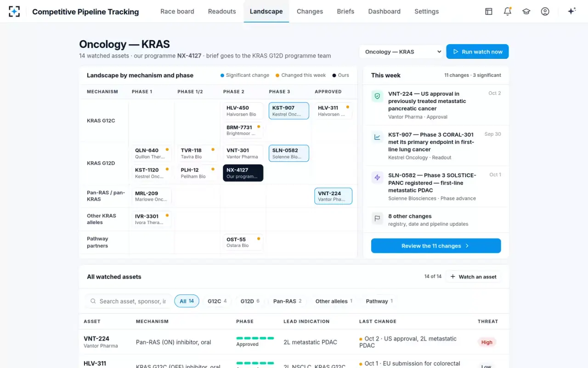Viewport: 588px width, 368px height.
Task: Open the QLN-640 Quillon card
Action: 152,153
